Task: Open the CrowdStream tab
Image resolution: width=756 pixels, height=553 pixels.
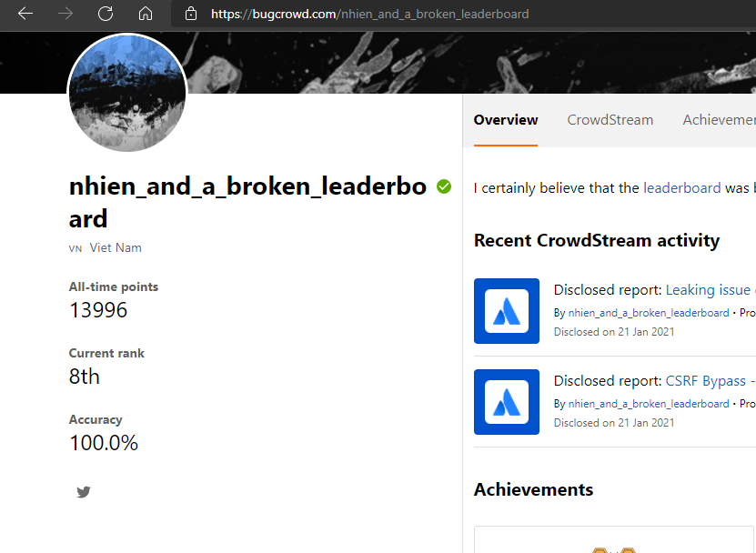Action: (610, 120)
